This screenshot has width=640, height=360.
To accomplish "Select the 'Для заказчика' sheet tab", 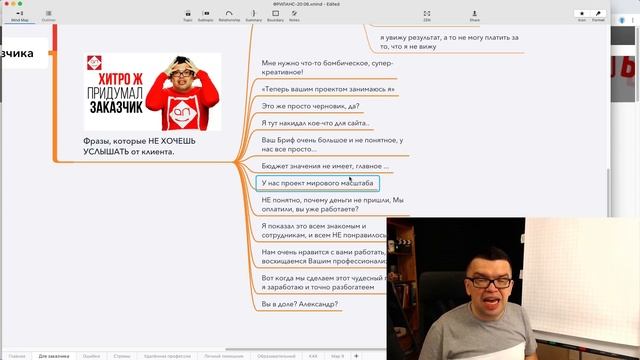I will coord(54,356).
